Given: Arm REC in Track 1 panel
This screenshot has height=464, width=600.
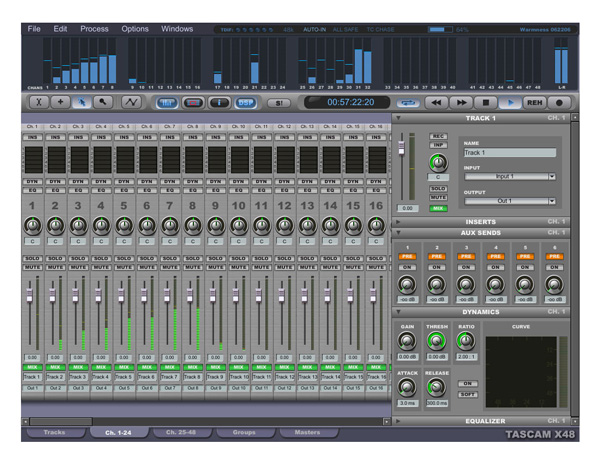Looking at the screenshot, I should 438,136.
